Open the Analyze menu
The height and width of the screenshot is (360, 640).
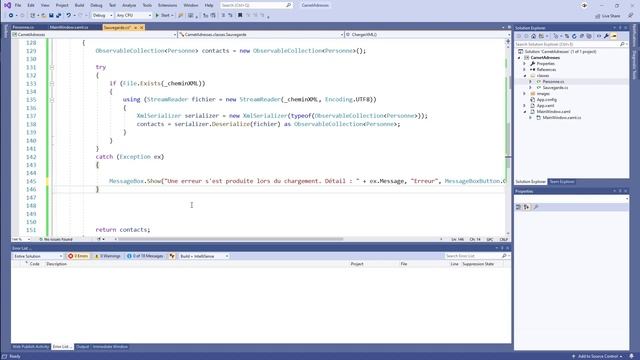click(129, 5)
